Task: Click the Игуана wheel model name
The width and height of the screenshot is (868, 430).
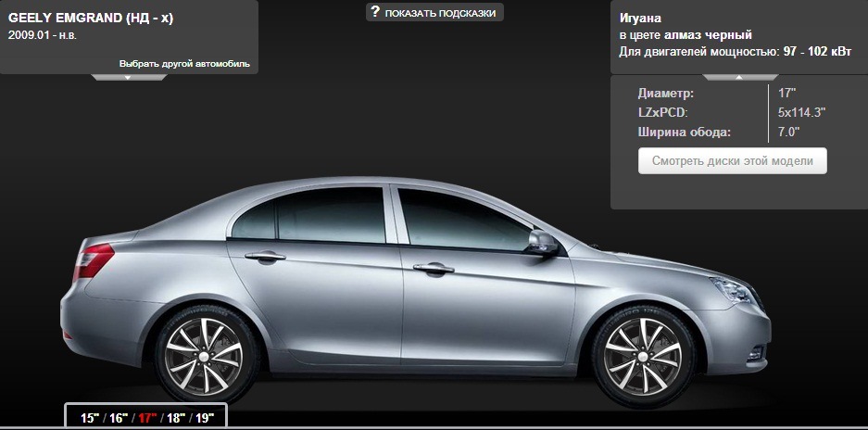Action: [x=640, y=19]
